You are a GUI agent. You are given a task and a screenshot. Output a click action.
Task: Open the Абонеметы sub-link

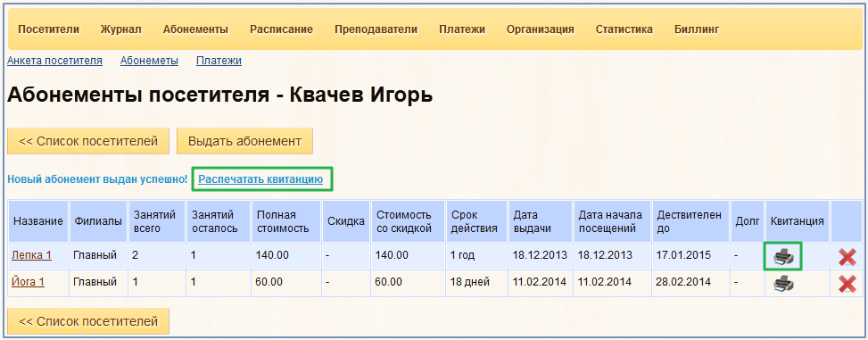click(x=150, y=61)
